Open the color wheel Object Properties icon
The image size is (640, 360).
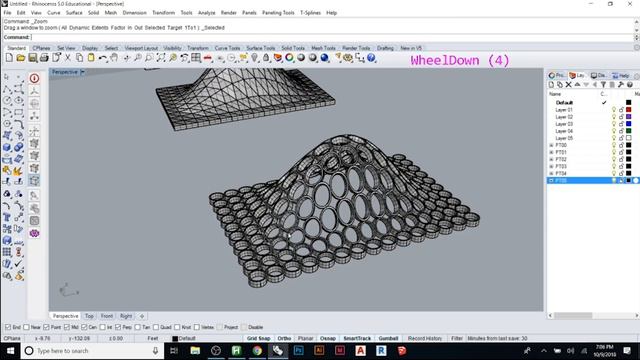coord(289,58)
